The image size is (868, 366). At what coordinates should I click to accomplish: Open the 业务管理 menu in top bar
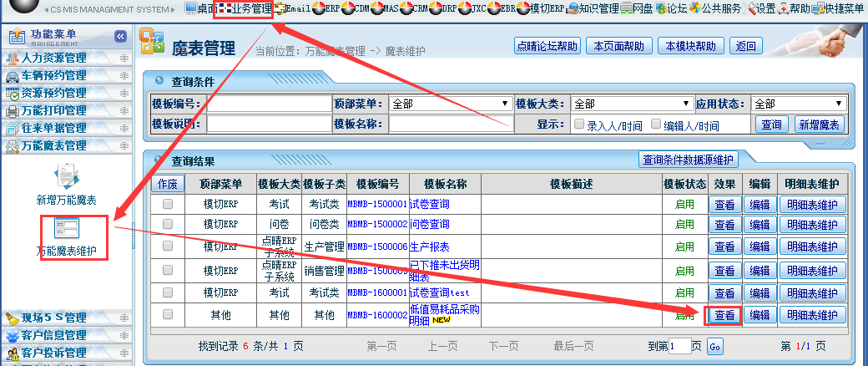click(x=245, y=9)
